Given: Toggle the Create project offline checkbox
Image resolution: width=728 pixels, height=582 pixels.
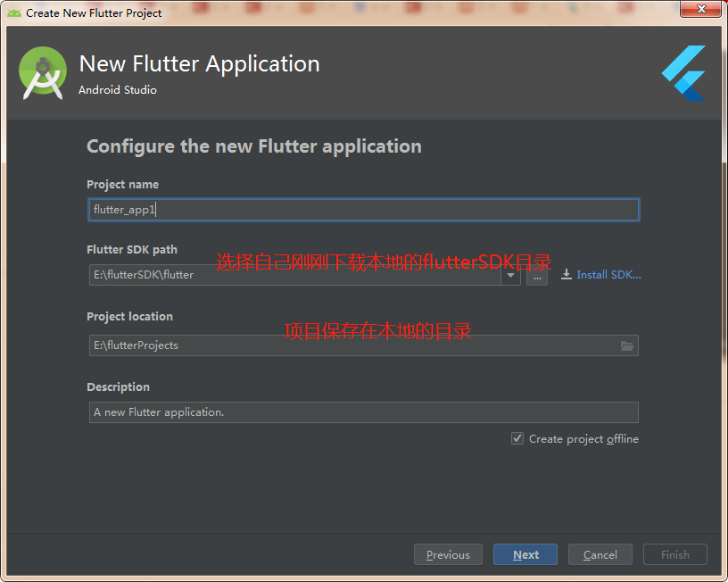Looking at the screenshot, I should (x=517, y=438).
